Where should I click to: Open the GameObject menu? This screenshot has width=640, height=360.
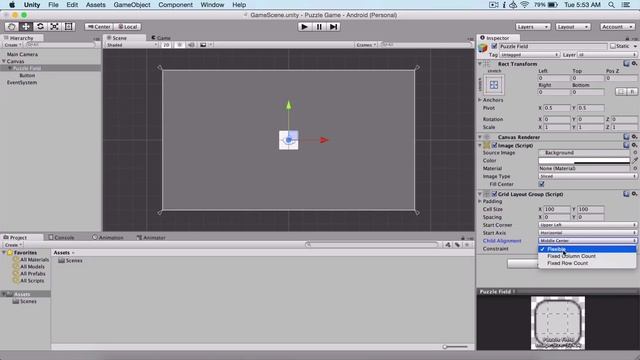point(132,5)
